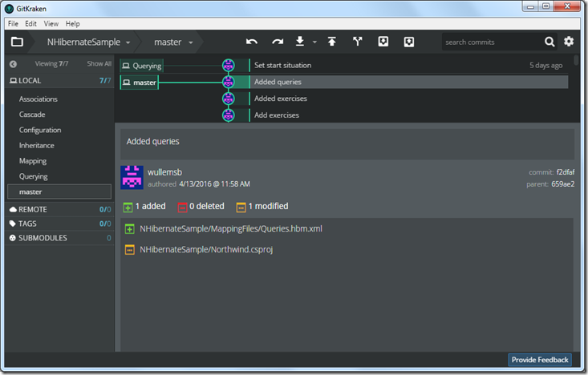
Task: Open settings gear icon
Action: pyautogui.click(x=569, y=41)
